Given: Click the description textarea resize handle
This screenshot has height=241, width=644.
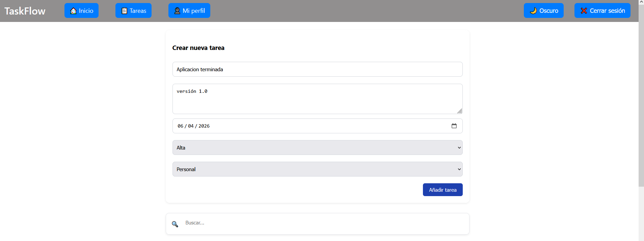Looking at the screenshot, I should click(x=460, y=111).
